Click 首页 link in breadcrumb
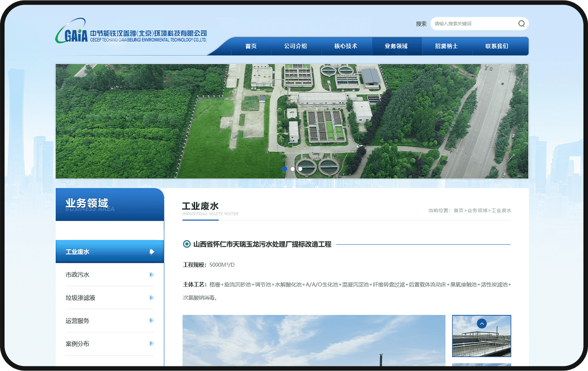 [x=459, y=211]
